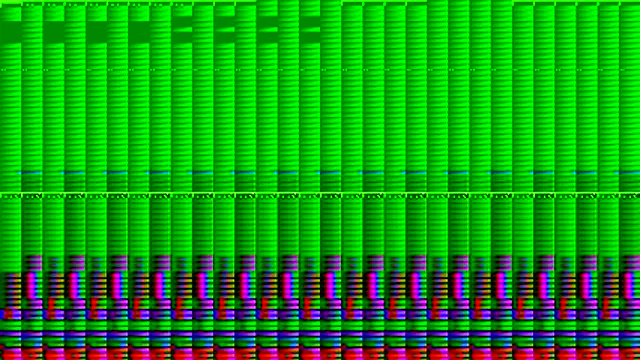The width and height of the screenshot is (640, 360).
Task: Click the leftmost pink-purple block in lower half
Action: [x=34, y=262]
